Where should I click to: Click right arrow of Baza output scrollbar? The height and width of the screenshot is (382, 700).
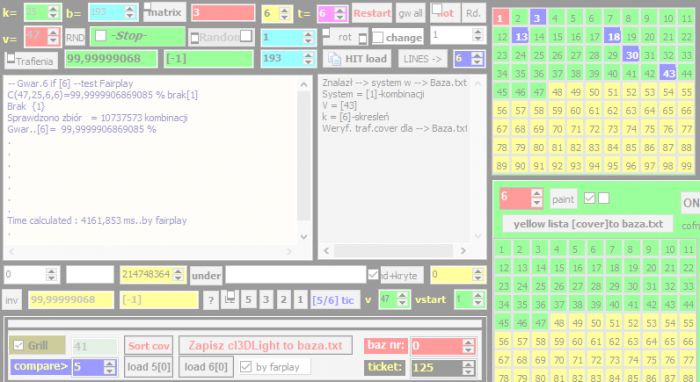click(463, 251)
